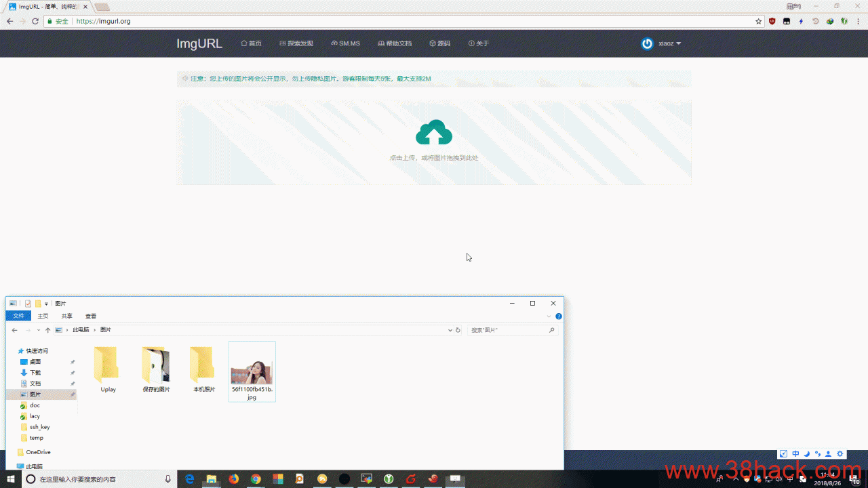
Task: Open the 文件 menu in Explorer
Action: pos(18,316)
